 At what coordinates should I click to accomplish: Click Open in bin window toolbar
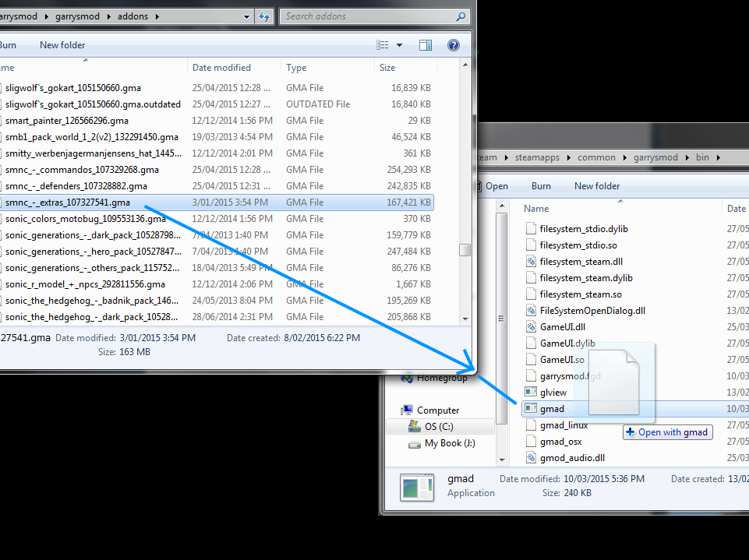[496, 186]
